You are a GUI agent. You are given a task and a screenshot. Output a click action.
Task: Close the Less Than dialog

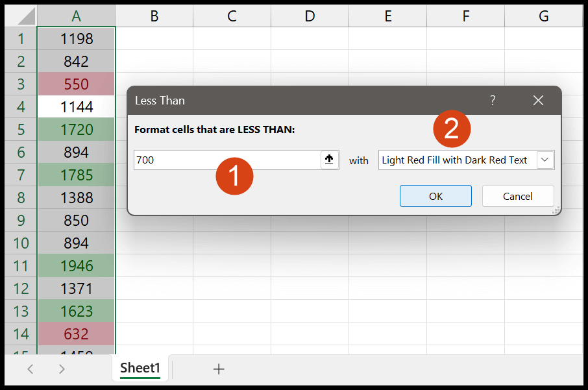point(538,101)
